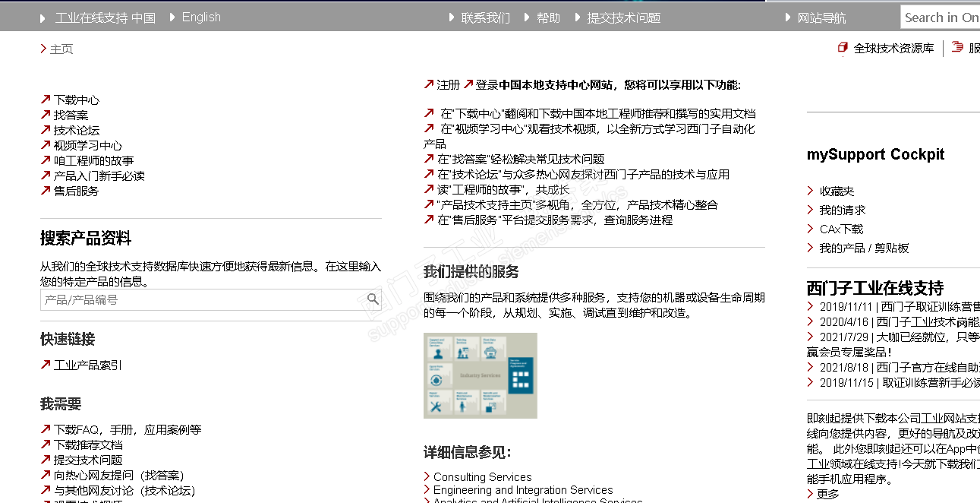
Task: Open 网站导航 in the top bar
Action: coord(821,17)
